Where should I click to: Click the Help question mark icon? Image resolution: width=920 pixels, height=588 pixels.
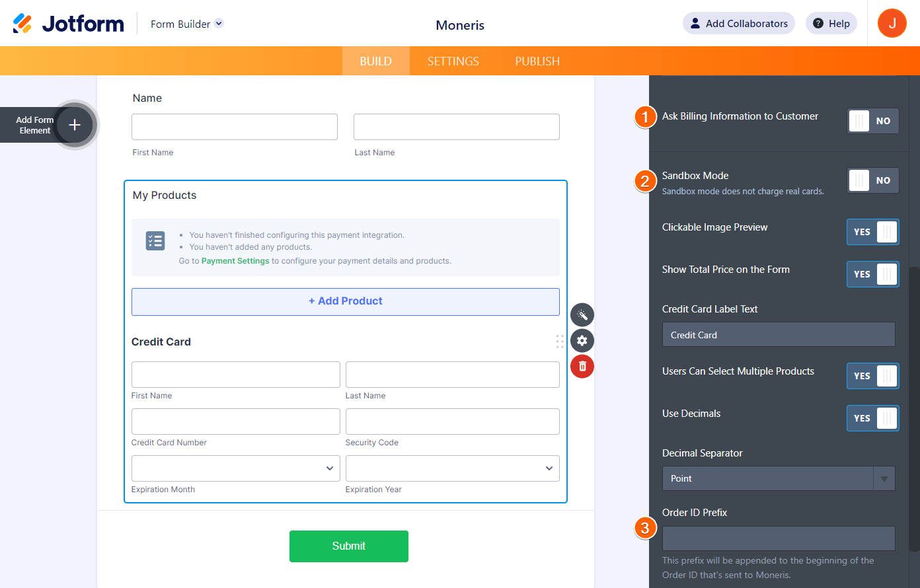818,24
